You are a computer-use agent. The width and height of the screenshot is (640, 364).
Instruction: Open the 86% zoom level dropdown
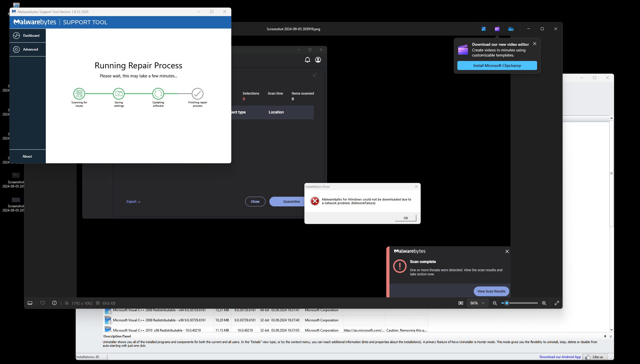477,303
